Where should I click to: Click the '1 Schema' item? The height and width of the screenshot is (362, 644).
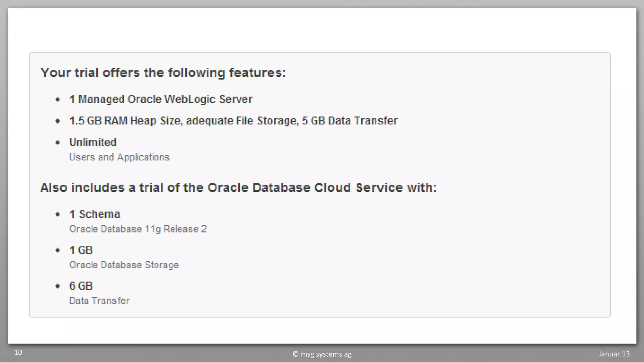[x=95, y=214]
